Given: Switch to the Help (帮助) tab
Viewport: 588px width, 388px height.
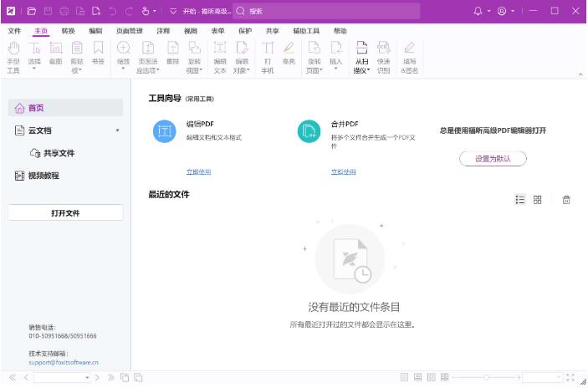Looking at the screenshot, I should point(340,31).
